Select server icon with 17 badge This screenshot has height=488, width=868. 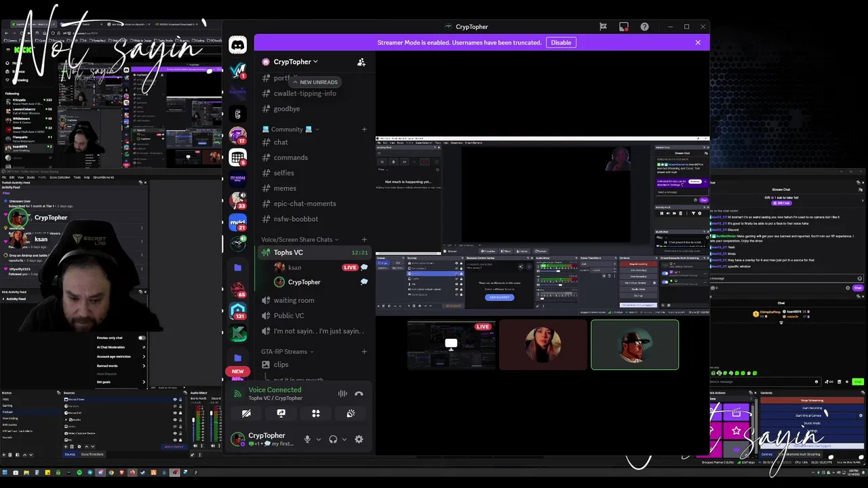tap(237, 136)
